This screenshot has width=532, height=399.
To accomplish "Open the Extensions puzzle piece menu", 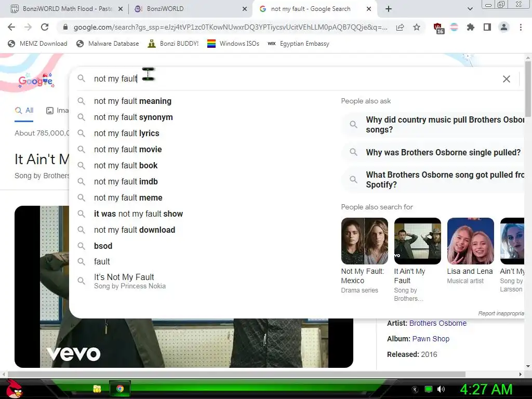I will point(470,27).
